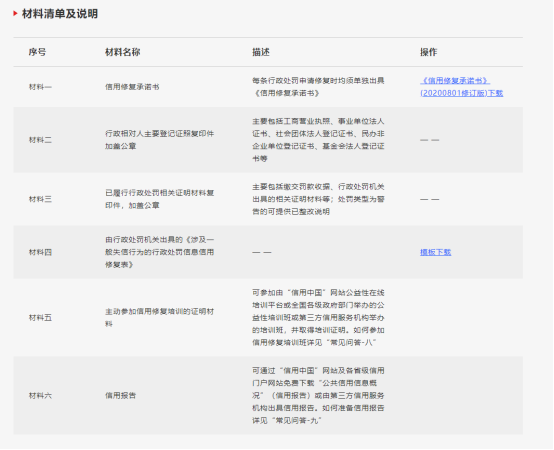Click the 操作 column header
The width and height of the screenshot is (554, 450).
[x=429, y=52]
